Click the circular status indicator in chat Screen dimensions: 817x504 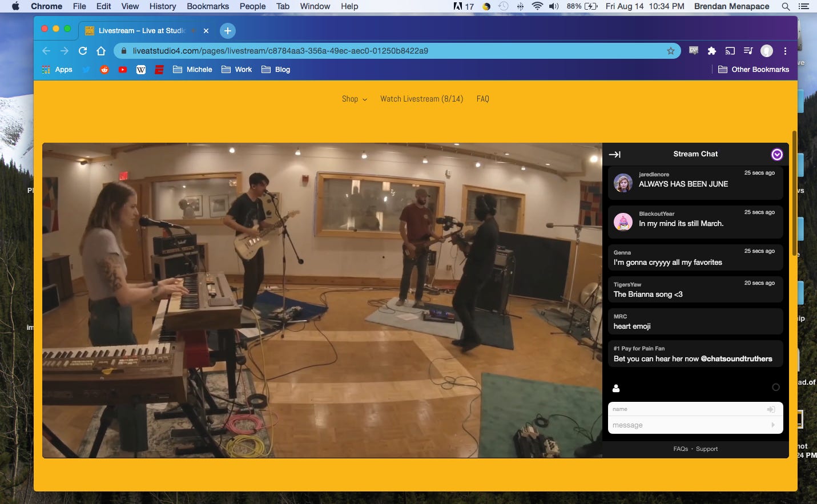coord(775,388)
